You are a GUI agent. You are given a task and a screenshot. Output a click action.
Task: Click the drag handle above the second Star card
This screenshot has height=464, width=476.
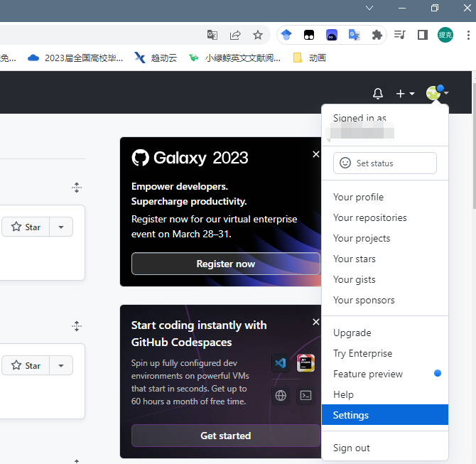tap(77, 326)
